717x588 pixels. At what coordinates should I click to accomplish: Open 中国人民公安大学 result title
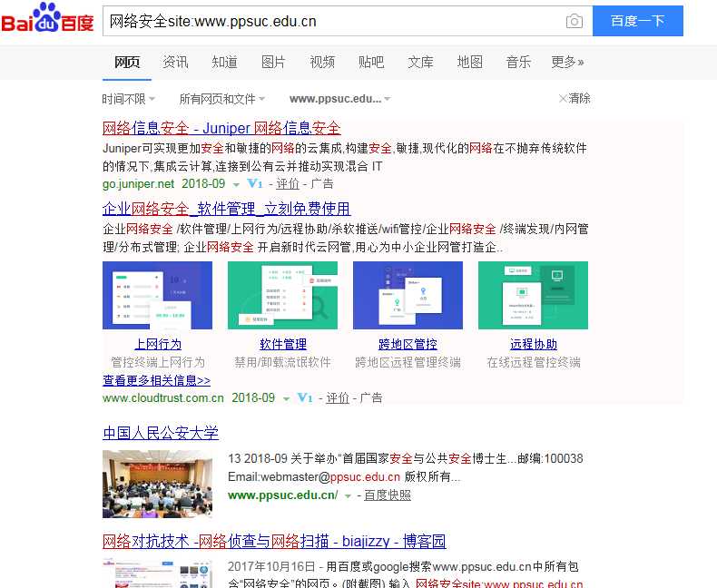[x=161, y=433]
